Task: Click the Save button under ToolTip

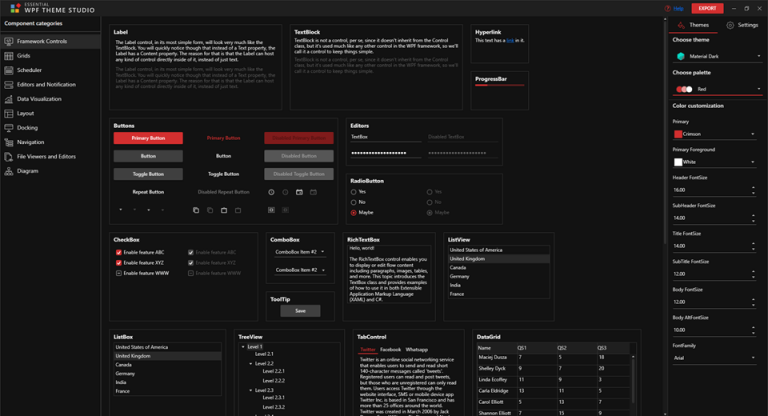Action: pos(300,311)
